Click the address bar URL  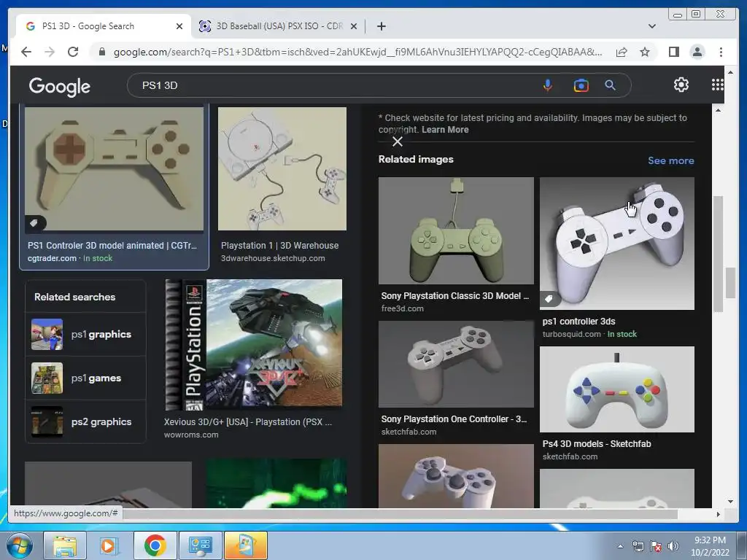357,52
